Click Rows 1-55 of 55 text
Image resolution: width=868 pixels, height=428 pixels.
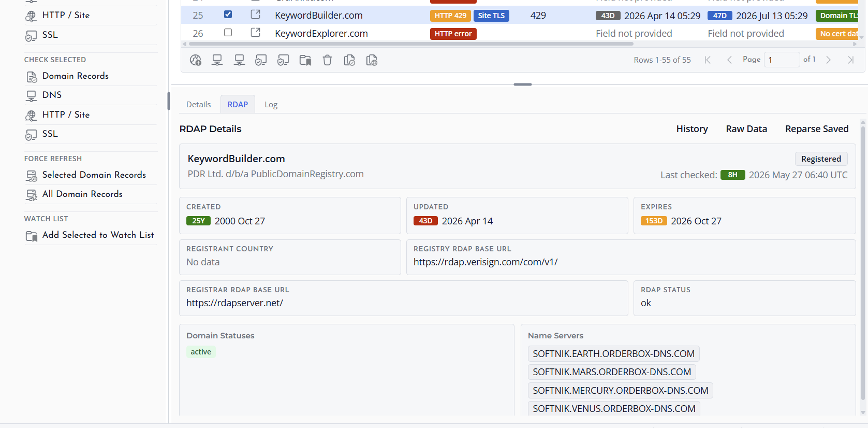(x=662, y=60)
